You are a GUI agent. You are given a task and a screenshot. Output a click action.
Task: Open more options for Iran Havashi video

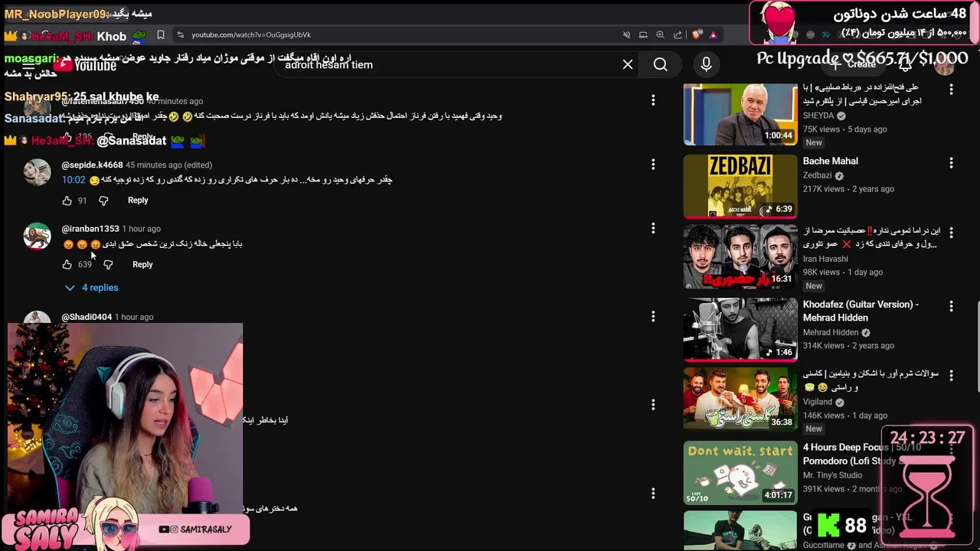951,233
